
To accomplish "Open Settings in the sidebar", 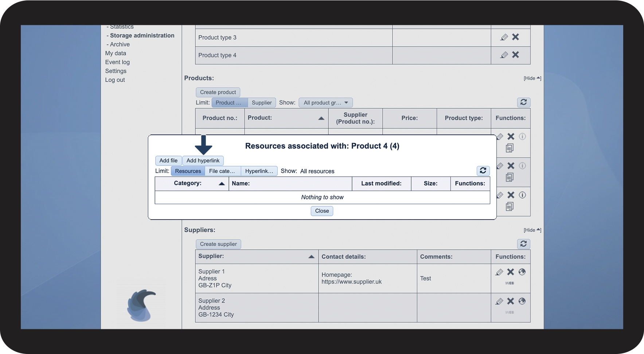I will click(116, 71).
